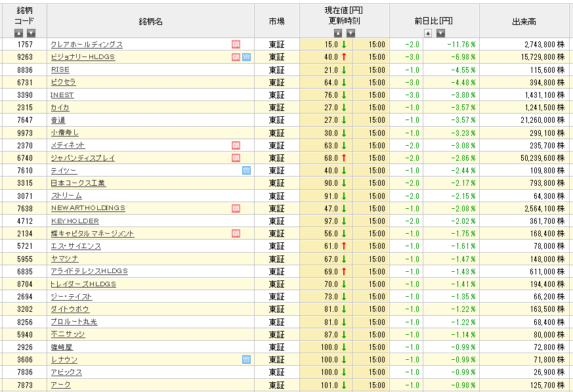This screenshot has width=573, height=392.
Task: Click the CA icon for NEW ART HOLDINGS
Action: (236, 208)
